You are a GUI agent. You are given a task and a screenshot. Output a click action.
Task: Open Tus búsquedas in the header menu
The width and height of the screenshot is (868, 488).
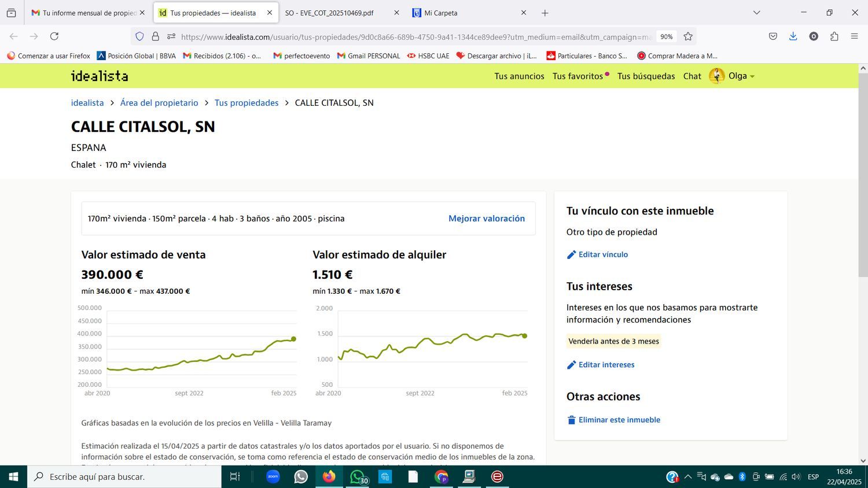point(646,76)
